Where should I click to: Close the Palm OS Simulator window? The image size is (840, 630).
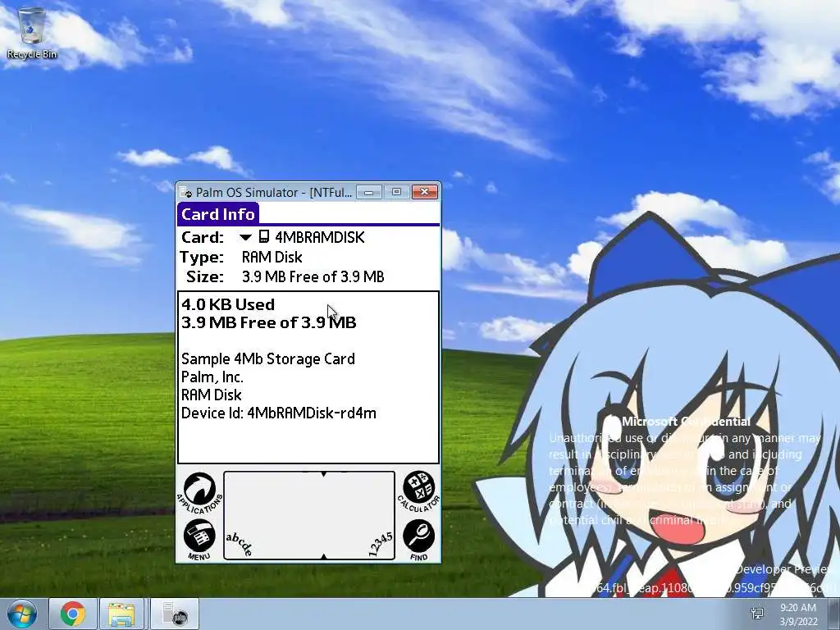(x=425, y=192)
